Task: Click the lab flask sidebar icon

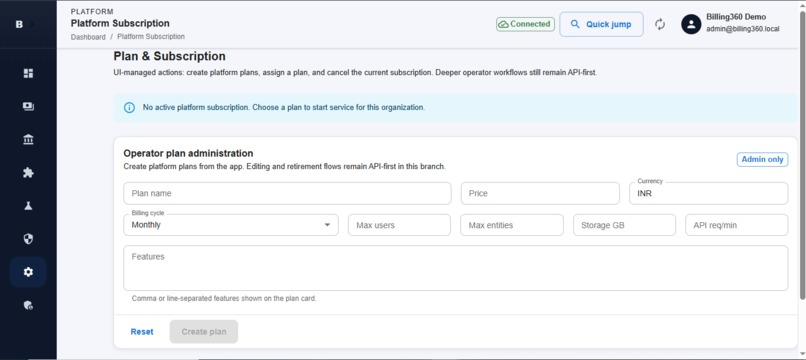Action: [28, 206]
